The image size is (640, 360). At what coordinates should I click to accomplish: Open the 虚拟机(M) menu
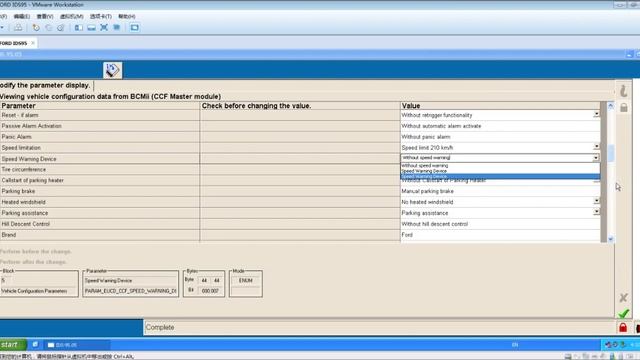coord(71,16)
